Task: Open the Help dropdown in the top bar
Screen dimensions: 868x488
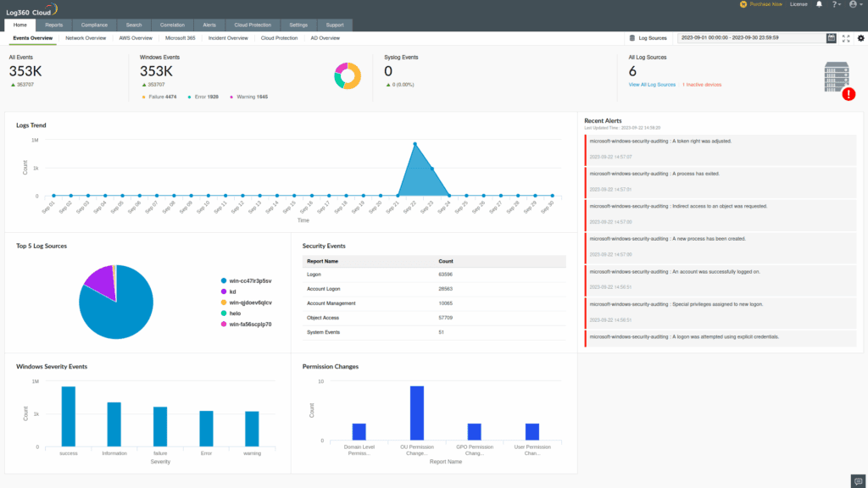Action: [x=835, y=4]
